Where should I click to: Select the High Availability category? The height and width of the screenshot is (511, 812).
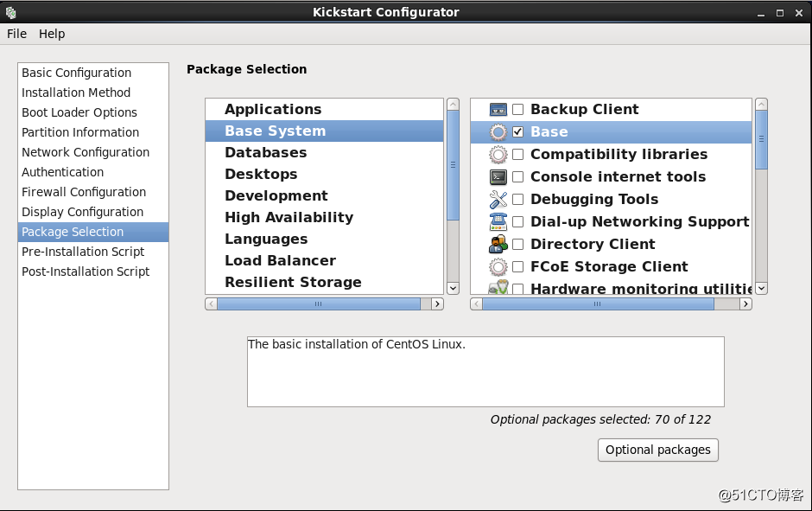coord(324,218)
